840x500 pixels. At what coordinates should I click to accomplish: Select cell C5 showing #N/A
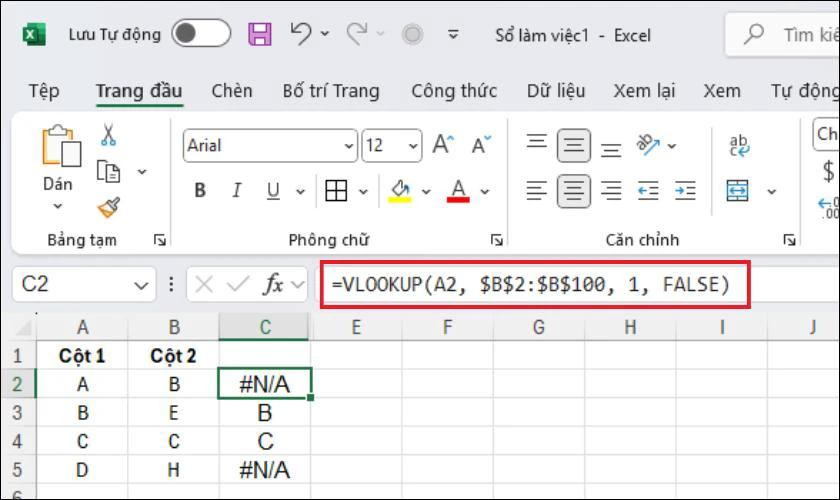pyautogui.click(x=265, y=470)
